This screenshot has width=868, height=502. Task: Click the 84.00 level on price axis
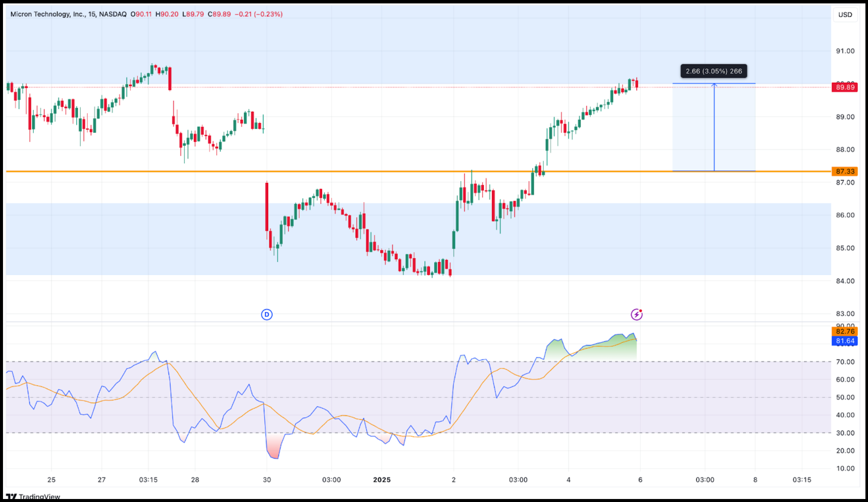(845, 281)
